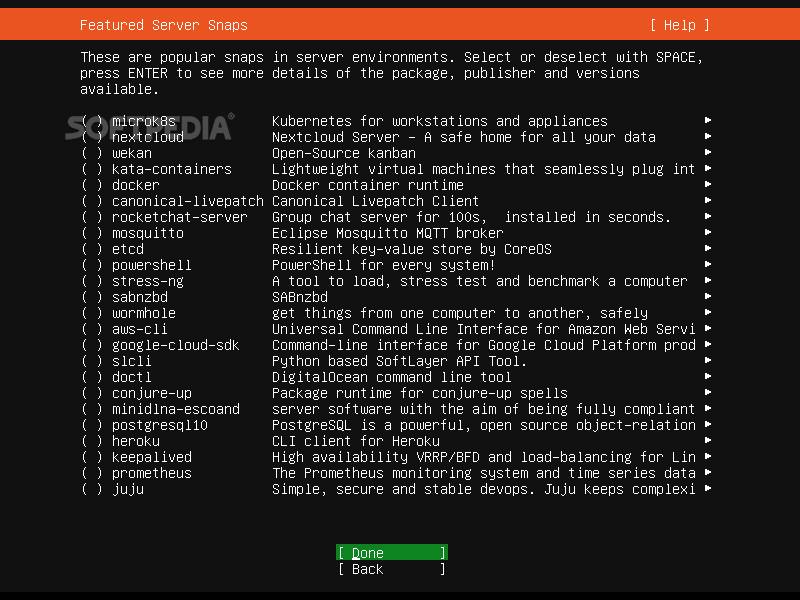This screenshot has width=800, height=600.
Task: Enable the docker snap checkbox
Action: (x=92, y=185)
